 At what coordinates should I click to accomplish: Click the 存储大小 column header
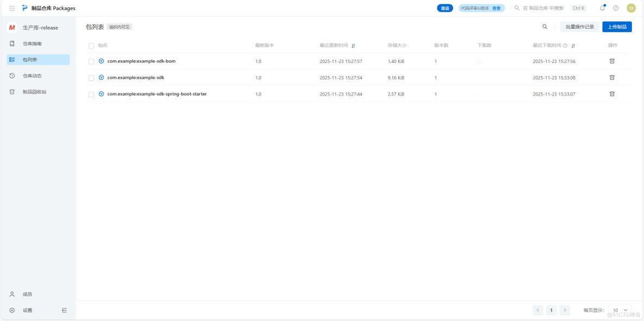(397, 46)
